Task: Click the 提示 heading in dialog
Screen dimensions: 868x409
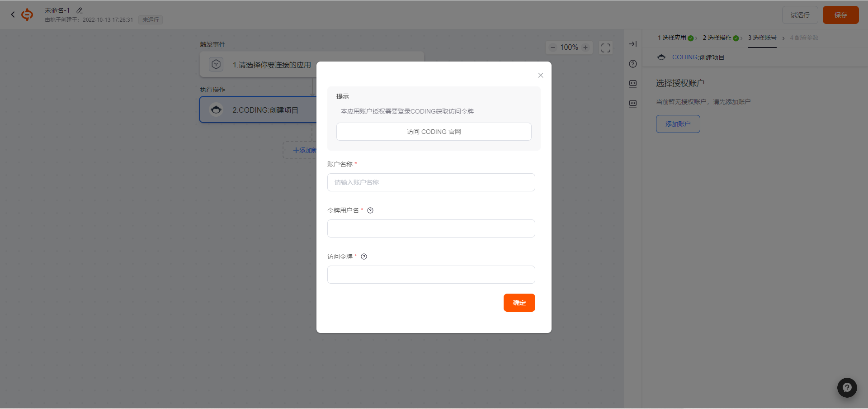Action: [x=343, y=96]
